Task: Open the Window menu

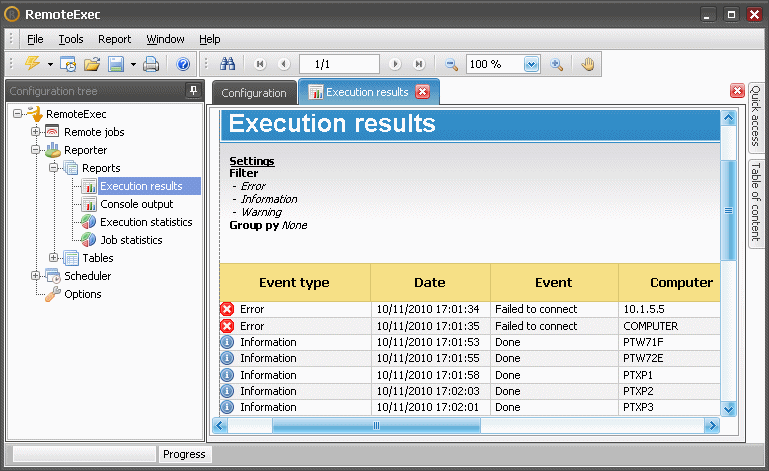Action: [x=165, y=39]
